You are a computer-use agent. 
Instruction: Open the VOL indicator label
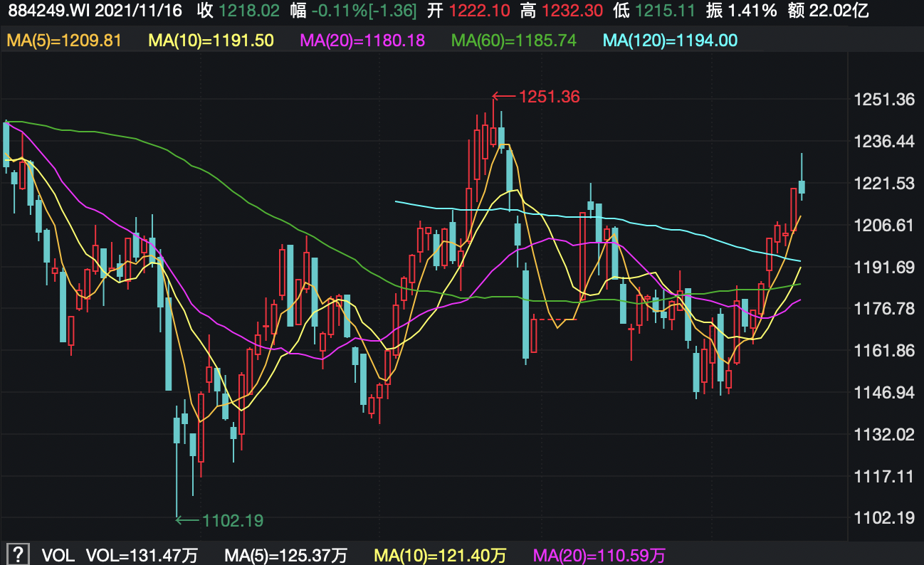click(58, 555)
